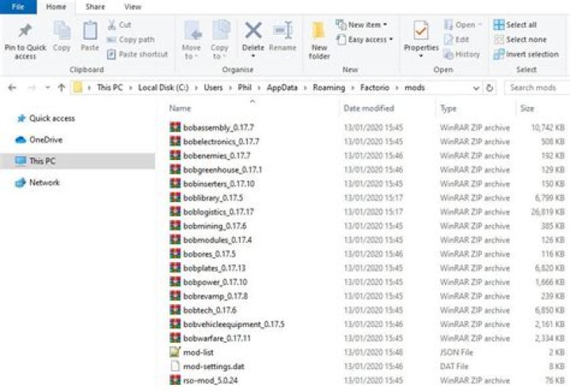Select file bobmodules_0.17.4
Image resolution: width=570 pixels, height=392 pixels.
218,240
